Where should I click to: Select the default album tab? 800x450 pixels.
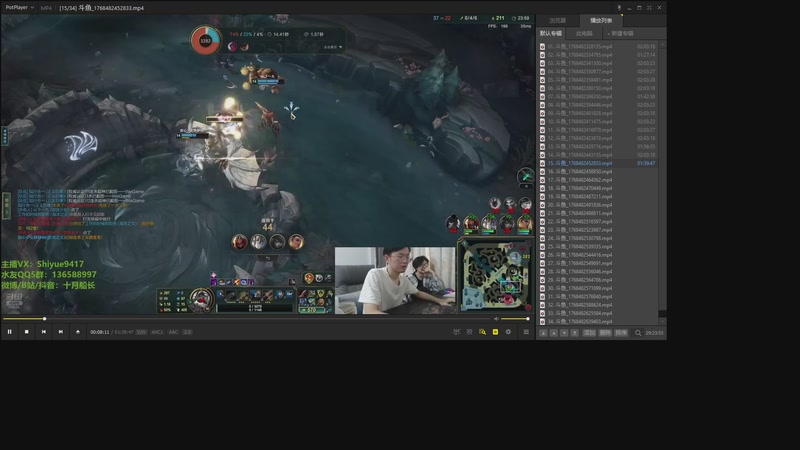coord(551,33)
